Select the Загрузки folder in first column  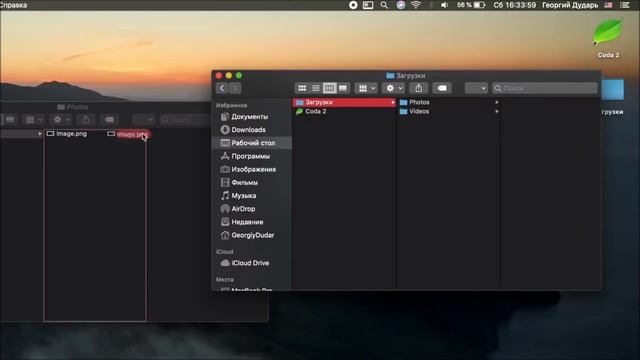click(345, 102)
